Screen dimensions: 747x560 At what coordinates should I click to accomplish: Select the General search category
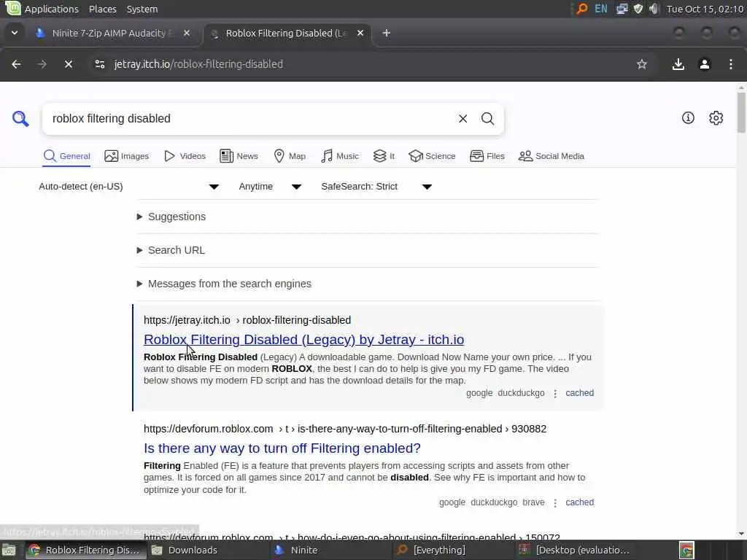click(66, 156)
